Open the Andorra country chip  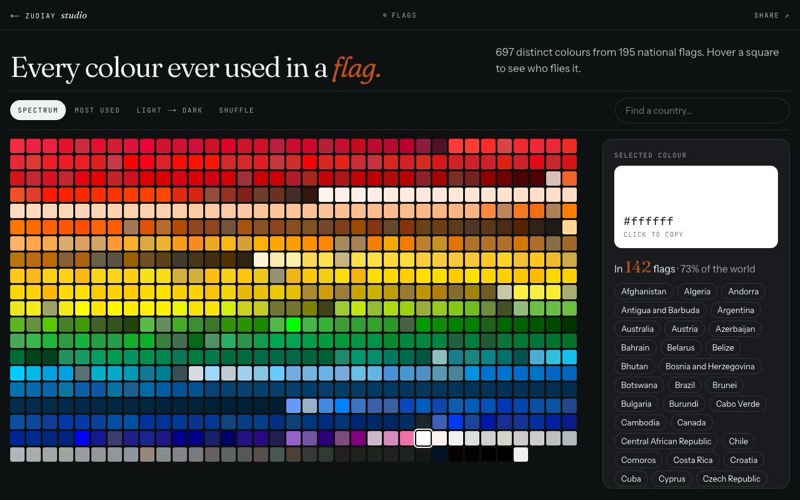pyautogui.click(x=743, y=291)
